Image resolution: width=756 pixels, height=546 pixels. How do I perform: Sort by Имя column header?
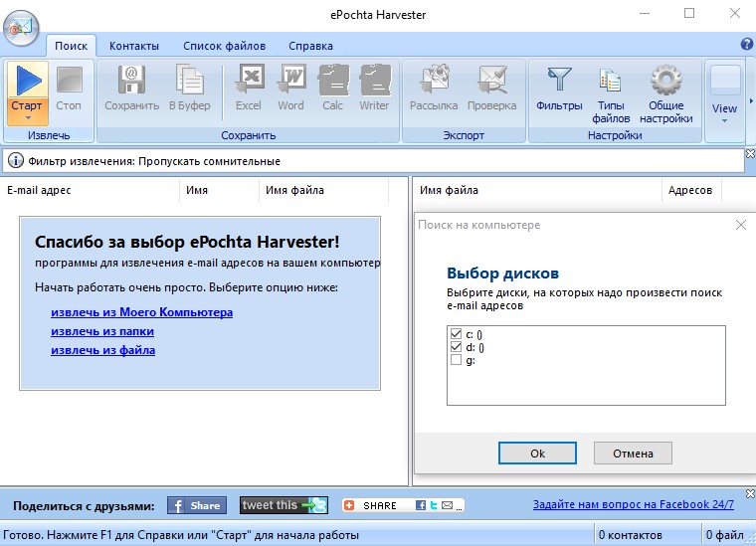click(219, 190)
